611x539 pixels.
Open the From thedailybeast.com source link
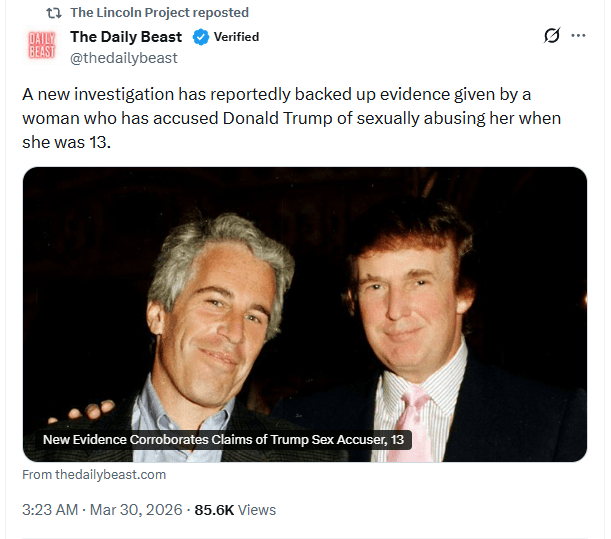click(x=94, y=475)
